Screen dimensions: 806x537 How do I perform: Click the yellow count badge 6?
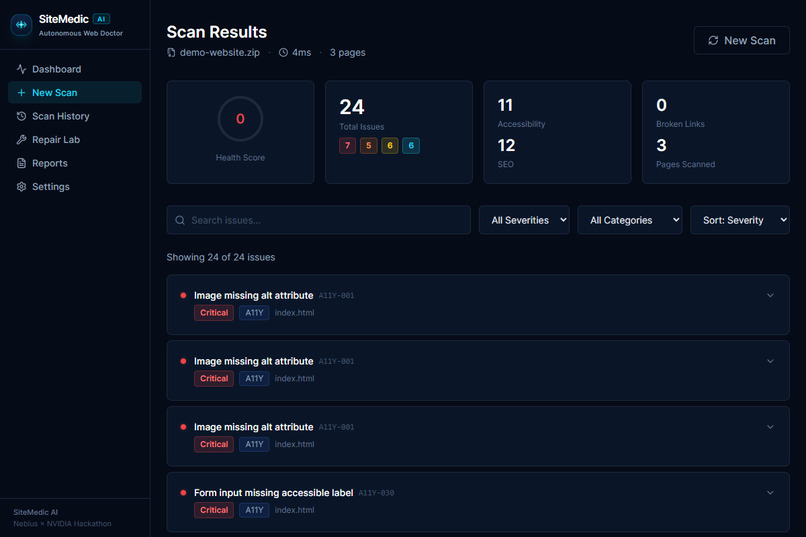pos(390,145)
